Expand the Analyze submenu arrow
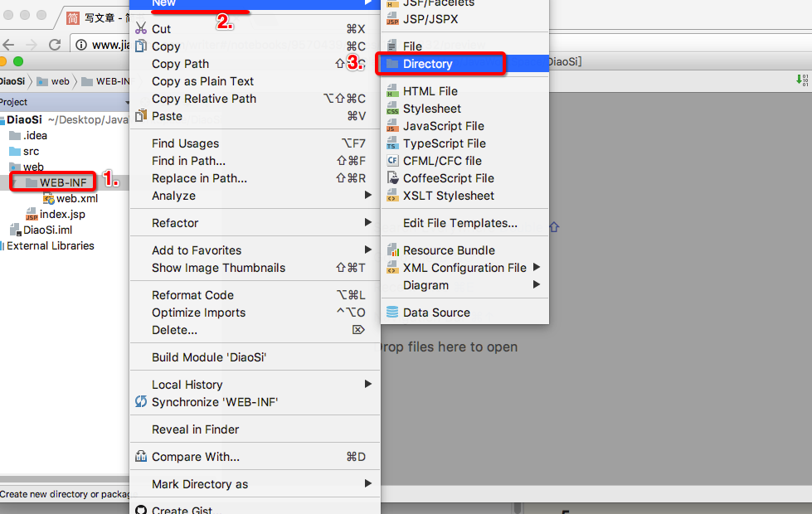Image resolution: width=812 pixels, height=514 pixels. tap(367, 195)
